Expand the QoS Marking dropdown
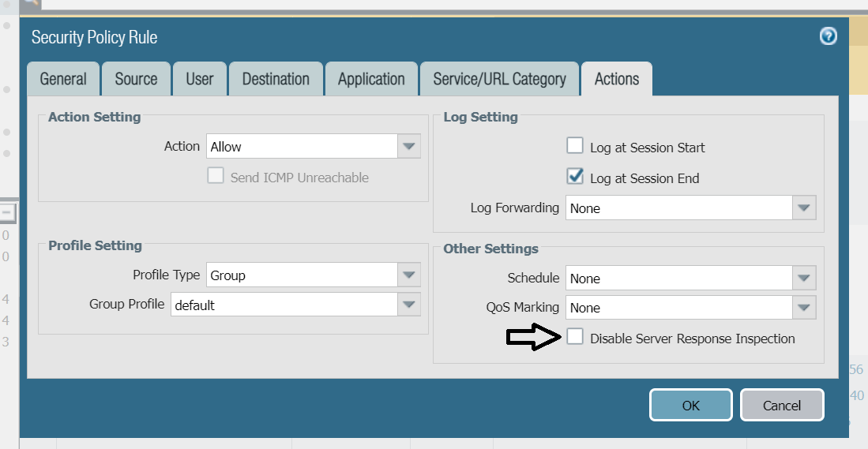This screenshot has height=449, width=868. pyautogui.click(x=804, y=308)
